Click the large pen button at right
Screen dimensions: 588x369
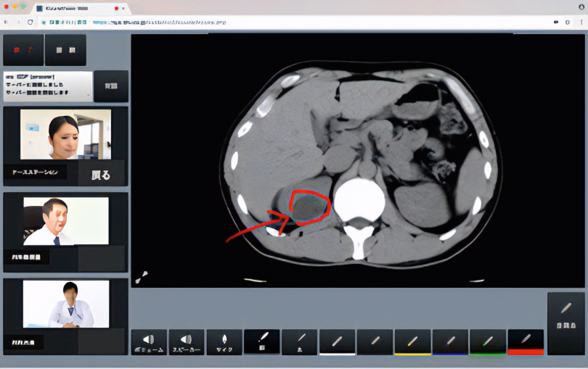(566, 324)
